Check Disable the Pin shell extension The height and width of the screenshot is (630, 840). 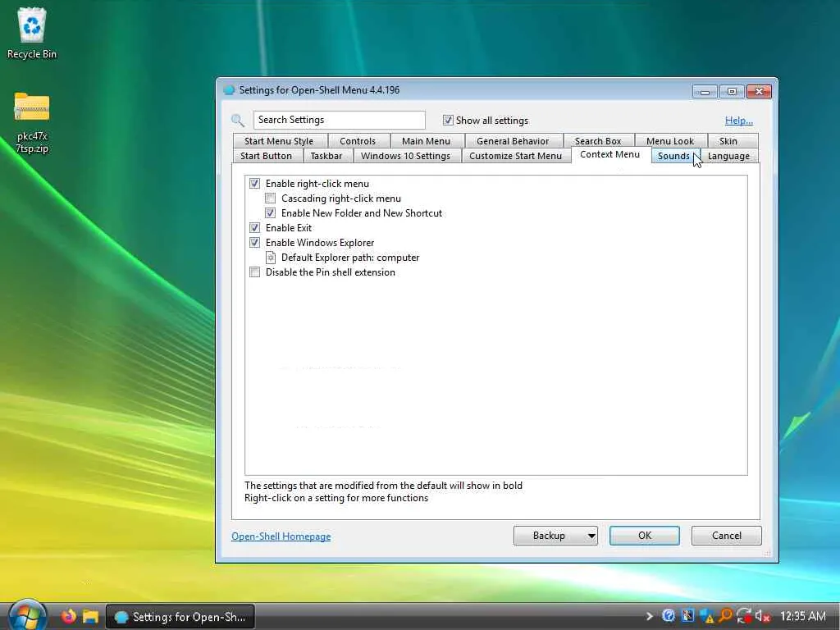(x=254, y=272)
